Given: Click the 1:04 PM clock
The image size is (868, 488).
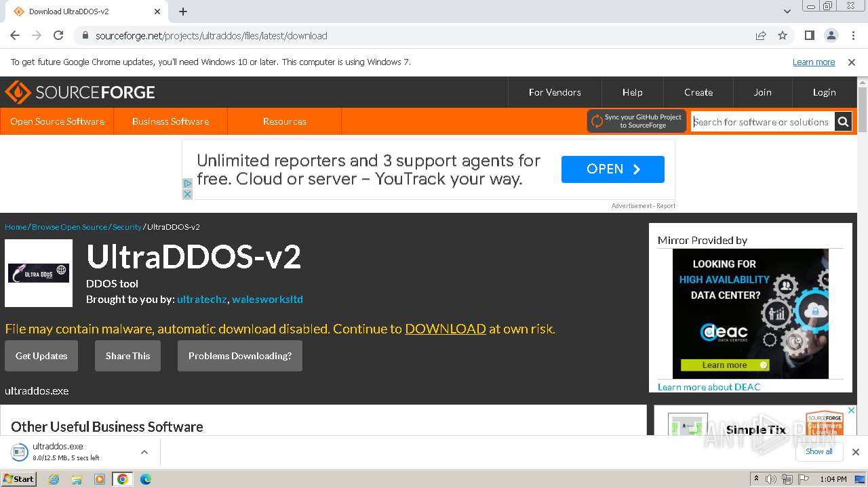Looking at the screenshot, I should (833, 479).
